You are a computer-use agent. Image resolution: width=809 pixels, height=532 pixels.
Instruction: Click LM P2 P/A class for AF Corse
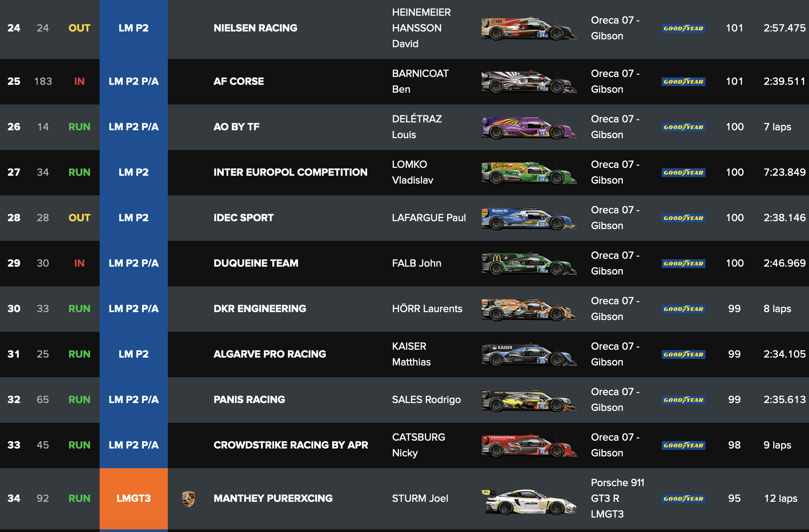pos(134,82)
